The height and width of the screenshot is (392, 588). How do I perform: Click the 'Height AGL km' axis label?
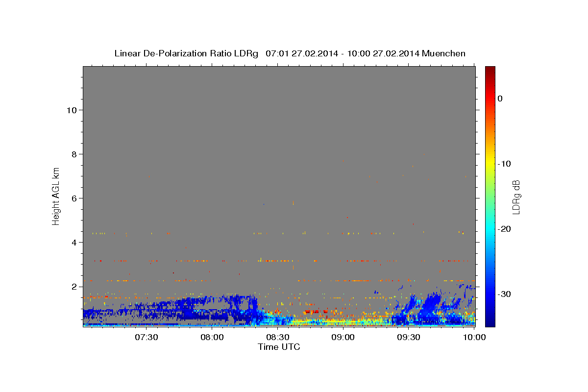pyautogui.click(x=56, y=196)
